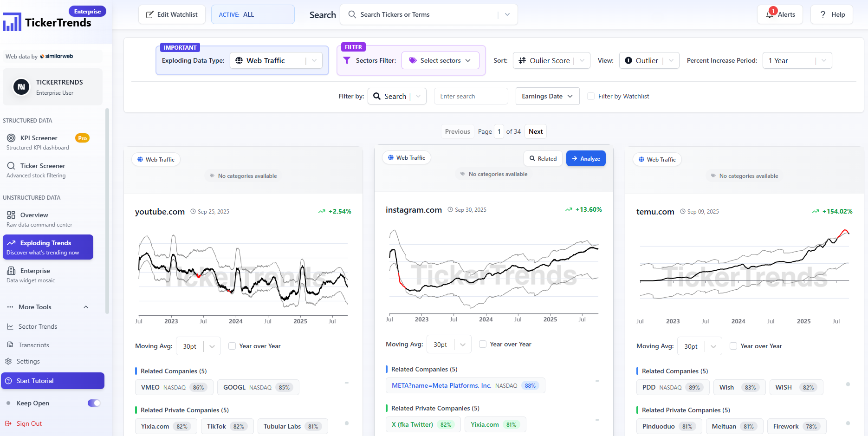Click the Enter search filter field
This screenshot has width=868, height=436.
coord(471,96)
